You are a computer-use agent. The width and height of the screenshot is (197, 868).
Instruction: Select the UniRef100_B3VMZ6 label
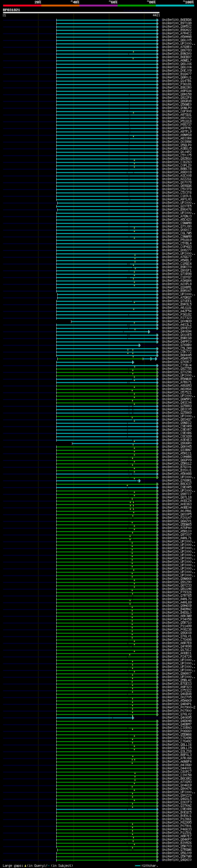click(177, 843)
